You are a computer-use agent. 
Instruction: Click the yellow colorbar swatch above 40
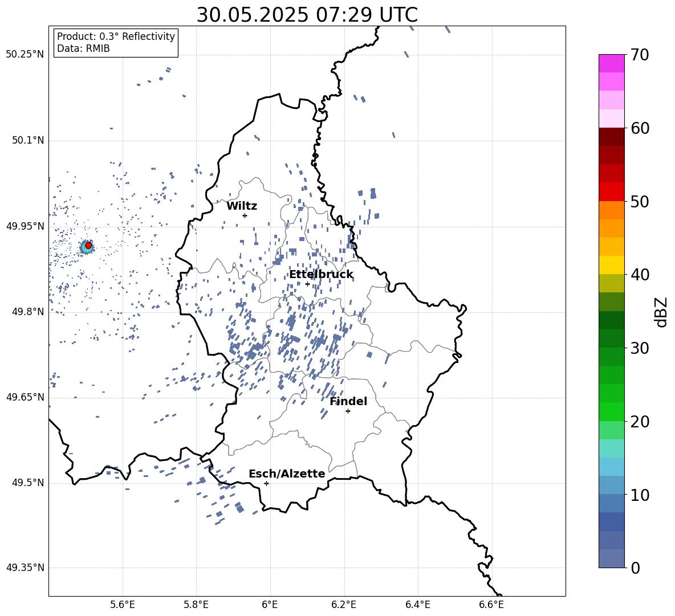pyautogui.click(x=611, y=265)
